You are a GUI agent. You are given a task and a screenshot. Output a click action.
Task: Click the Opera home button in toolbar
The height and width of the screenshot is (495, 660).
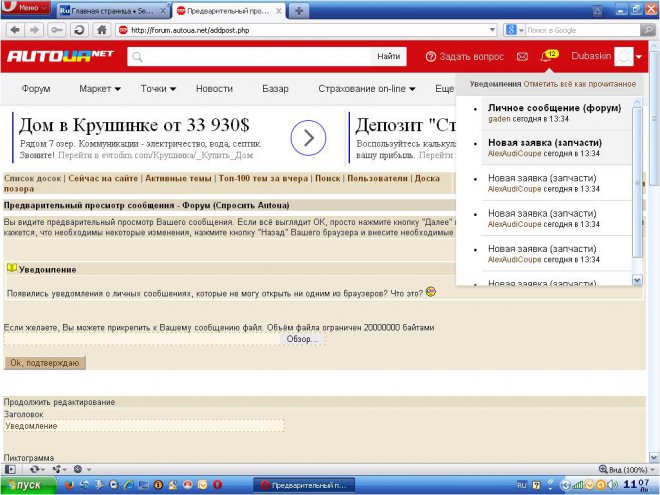[x=102, y=30]
